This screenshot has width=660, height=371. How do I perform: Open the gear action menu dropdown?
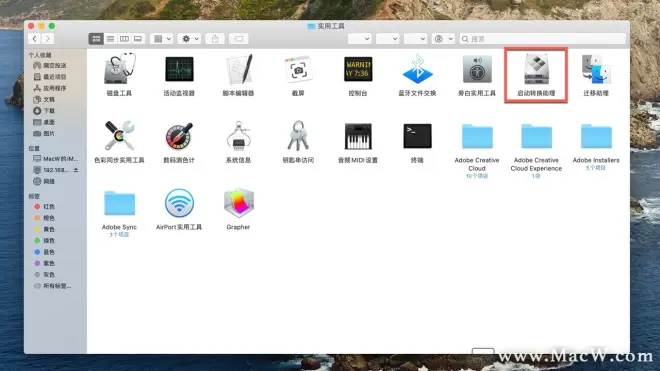pos(189,39)
